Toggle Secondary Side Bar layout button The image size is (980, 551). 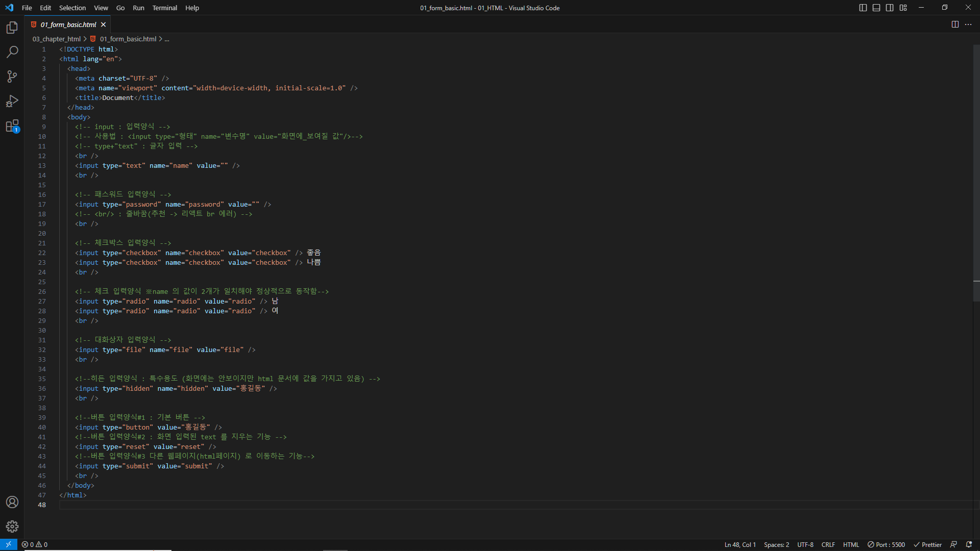coord(890,8)
